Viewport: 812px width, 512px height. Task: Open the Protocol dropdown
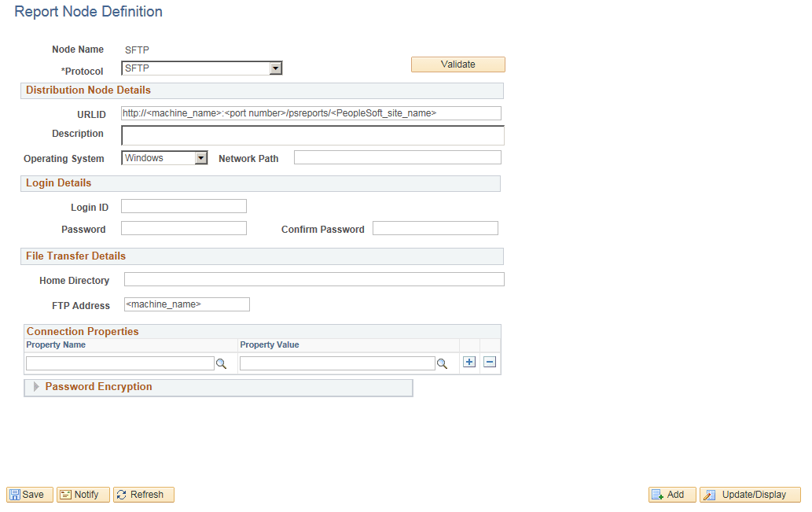pos(275,68)
